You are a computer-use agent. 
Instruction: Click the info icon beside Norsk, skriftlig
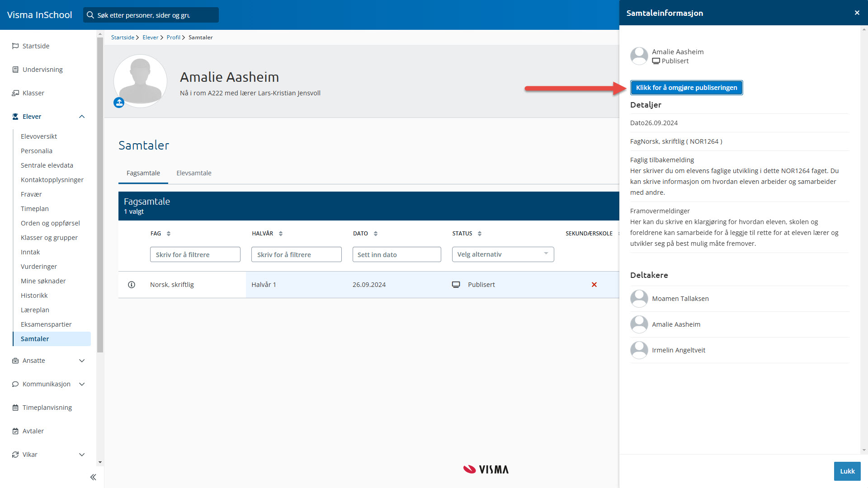[x=132, y=285]
